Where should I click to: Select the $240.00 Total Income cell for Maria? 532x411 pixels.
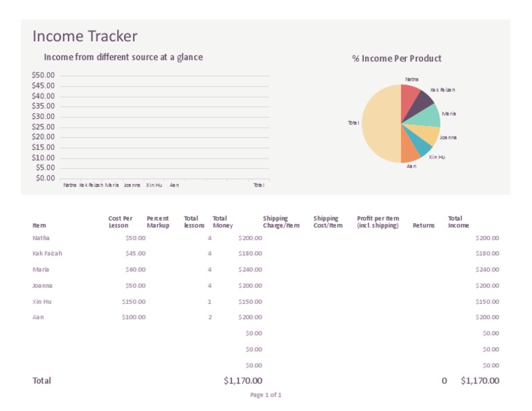(487, 269)
